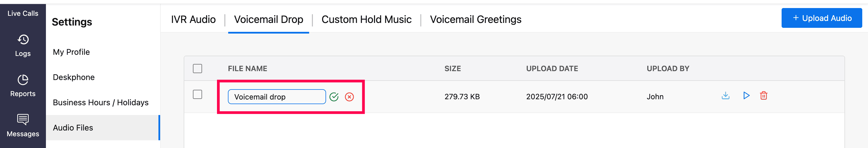Play the Voicemail drop audio file
868x148 pixels.
[746, 96]
